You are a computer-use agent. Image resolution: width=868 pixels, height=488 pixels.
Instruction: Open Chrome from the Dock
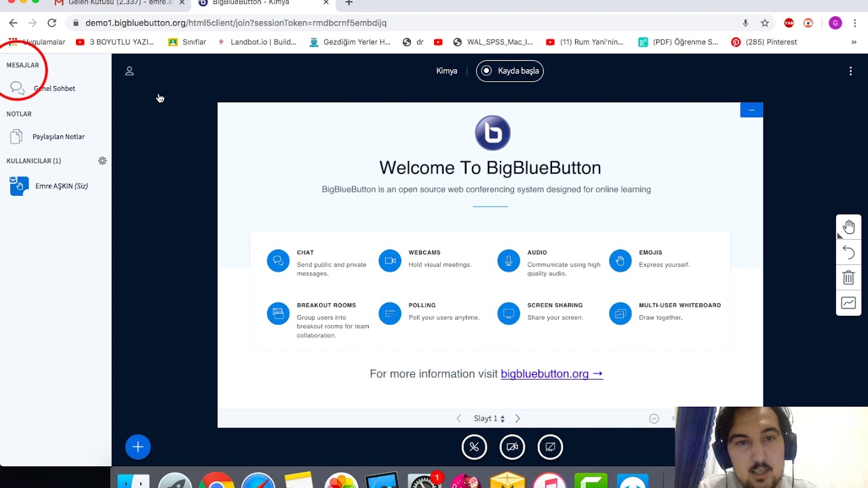pos(216,481)
